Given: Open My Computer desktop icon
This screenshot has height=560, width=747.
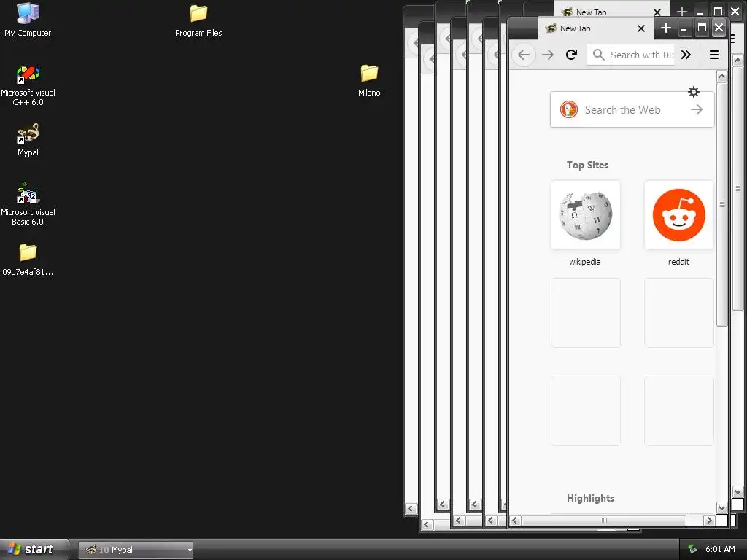Looking at the screenshot, I should click(x=28, y=20).
